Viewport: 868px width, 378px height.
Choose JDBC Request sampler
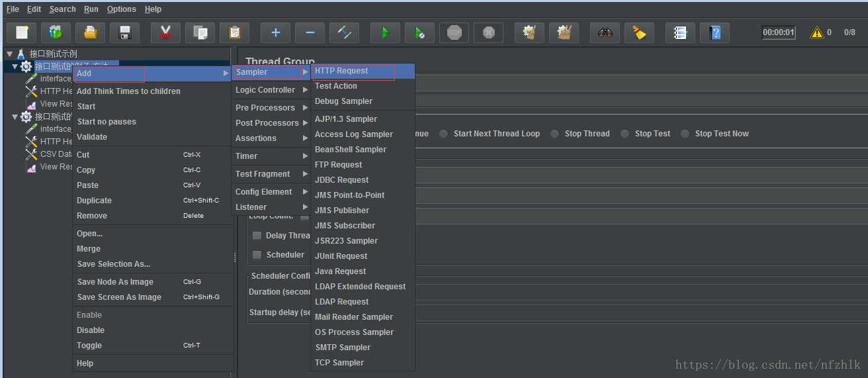tap(363, 180)
